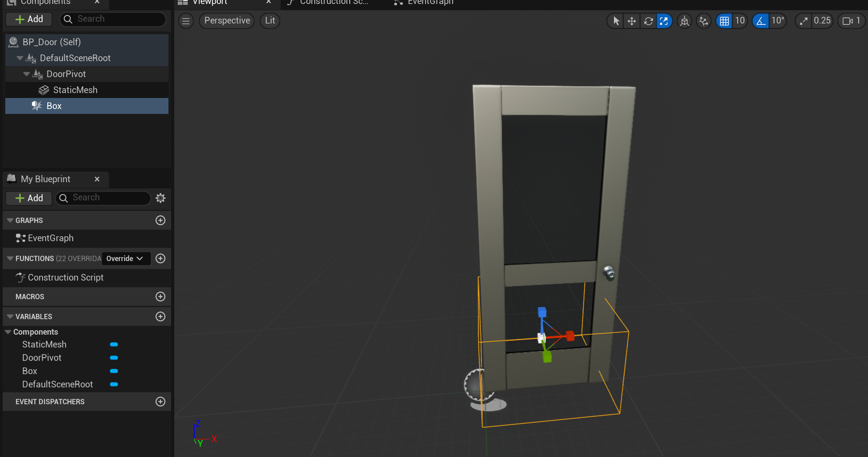Toggle scale snapping icon
The image size is (868, 457).
[x=803, y=21]
